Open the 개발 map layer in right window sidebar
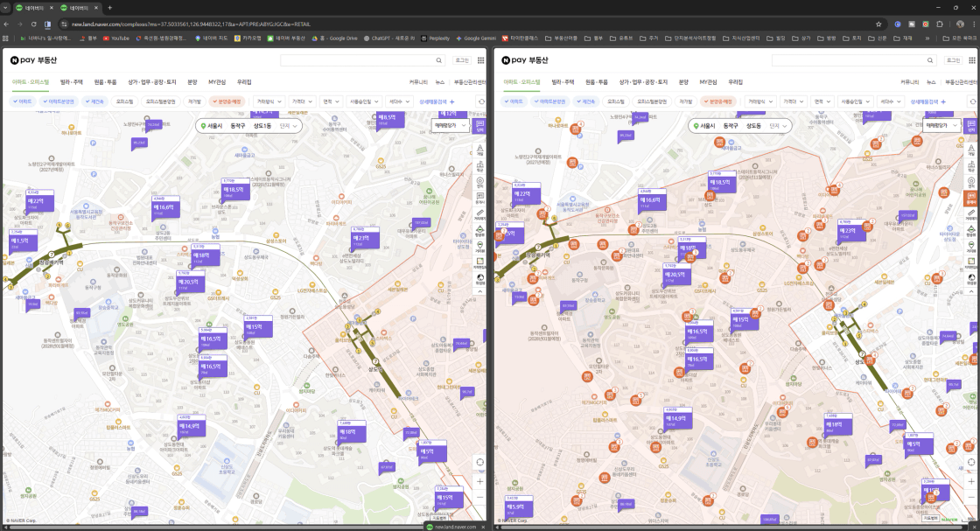Image resolution: width=980 pixels, height=531 pixels. [x=972, y=148]
